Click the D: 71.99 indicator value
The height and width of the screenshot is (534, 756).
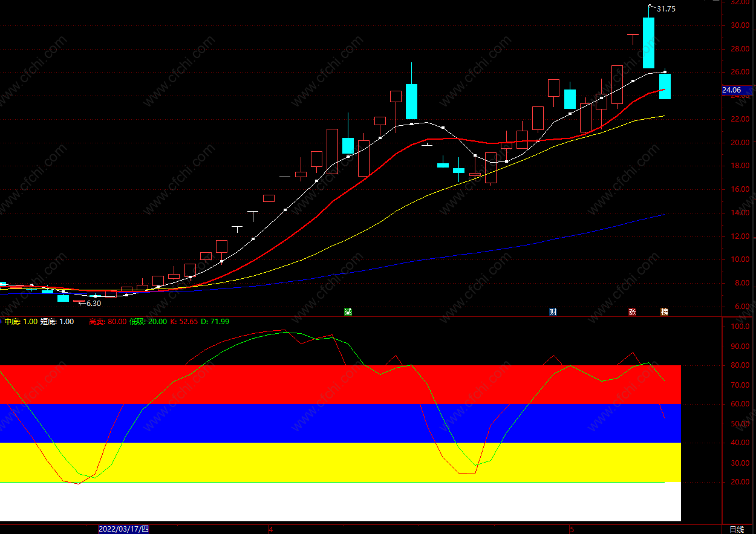coord(215,322)
